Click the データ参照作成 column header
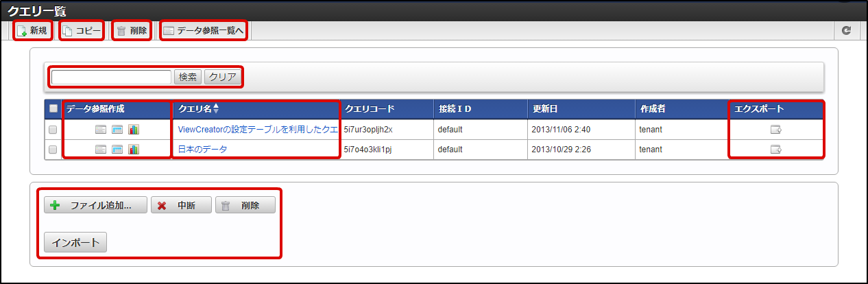 pyautogui.click(x=117, y=108)
